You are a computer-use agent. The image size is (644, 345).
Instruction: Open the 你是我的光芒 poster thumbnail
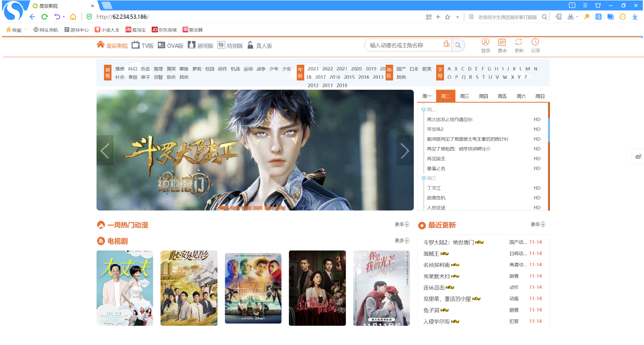point(381,288)
